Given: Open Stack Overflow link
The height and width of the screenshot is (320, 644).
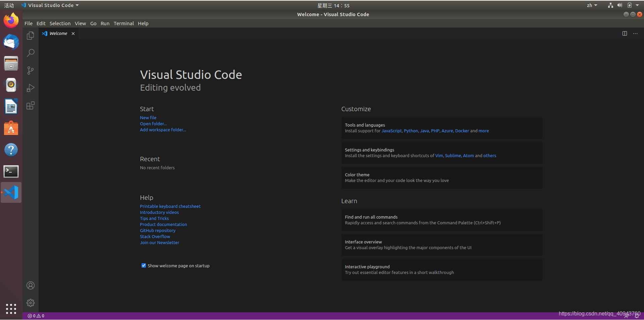Looking at the screenshot, I should coord(155,237).
